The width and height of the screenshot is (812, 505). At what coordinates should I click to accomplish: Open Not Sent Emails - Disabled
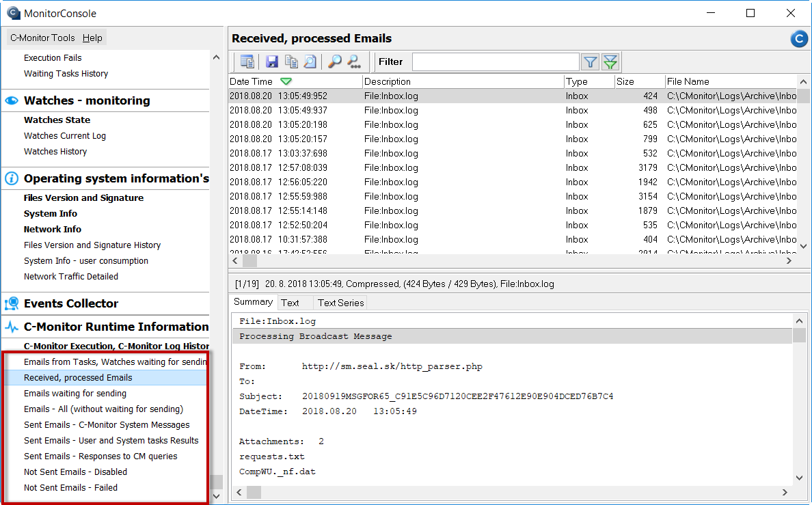coord(75,472)
